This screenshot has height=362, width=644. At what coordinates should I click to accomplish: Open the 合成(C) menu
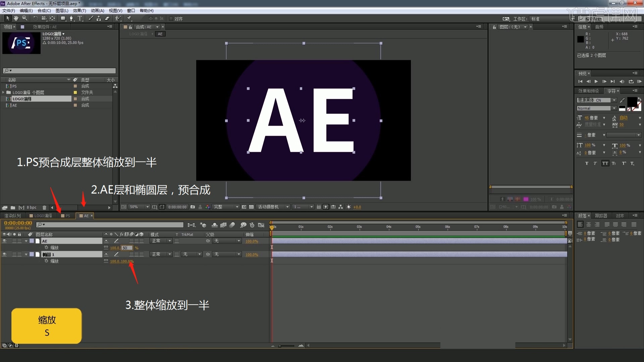tap(44, 11)
